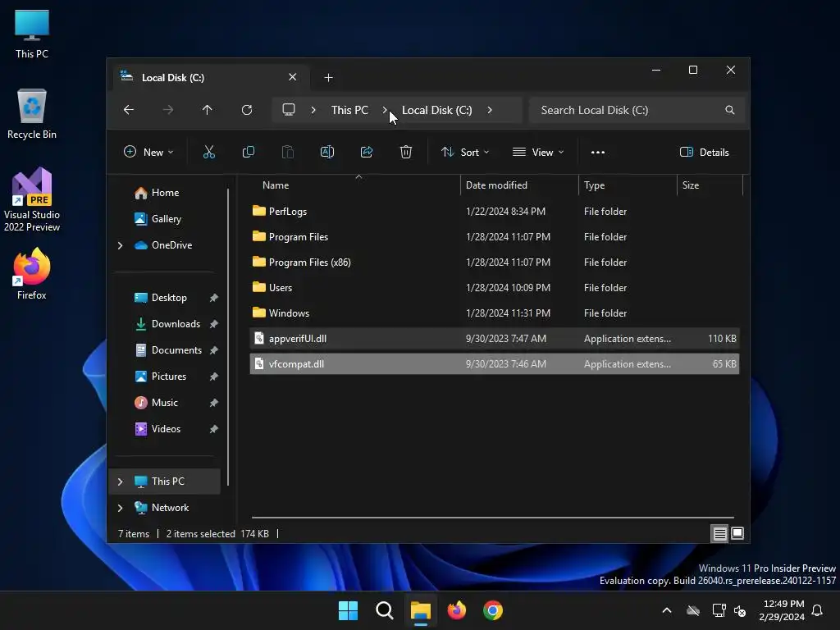
Task: Go up one folder level arrow
Action: pyautogui.click(x=208, y=110)
